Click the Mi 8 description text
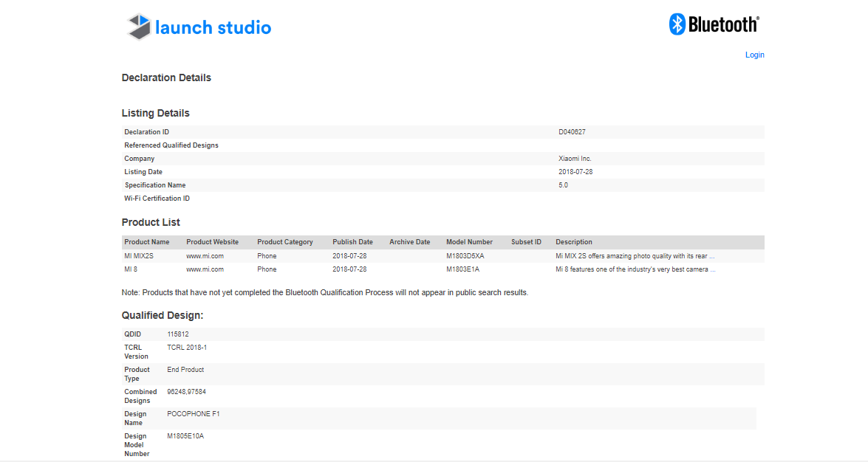This screenshot has width=868, height=462. [635, 269]
